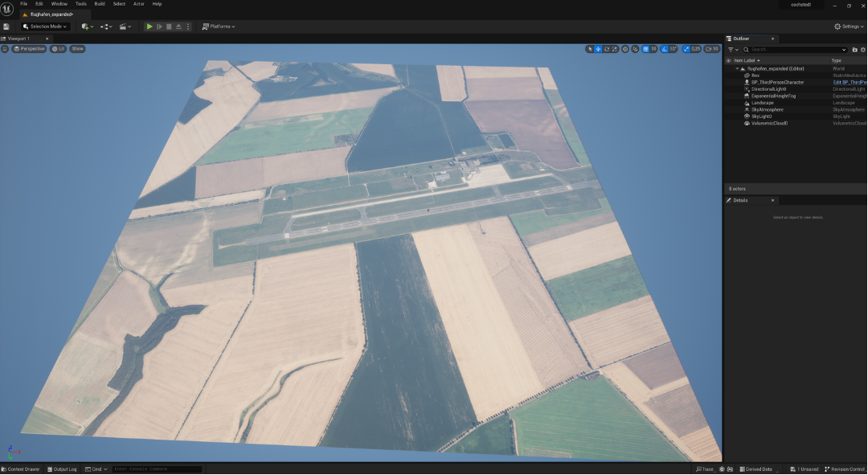This screenshot has width=868, height=475.
Task: Click the eject button in the play controls
Action: click(x=178, y=27)
